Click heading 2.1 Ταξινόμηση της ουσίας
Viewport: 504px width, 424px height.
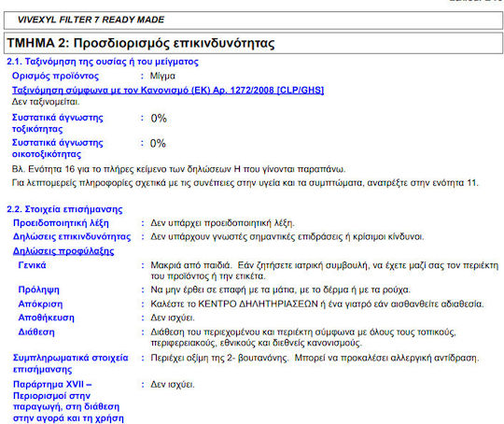click(103, 62)
